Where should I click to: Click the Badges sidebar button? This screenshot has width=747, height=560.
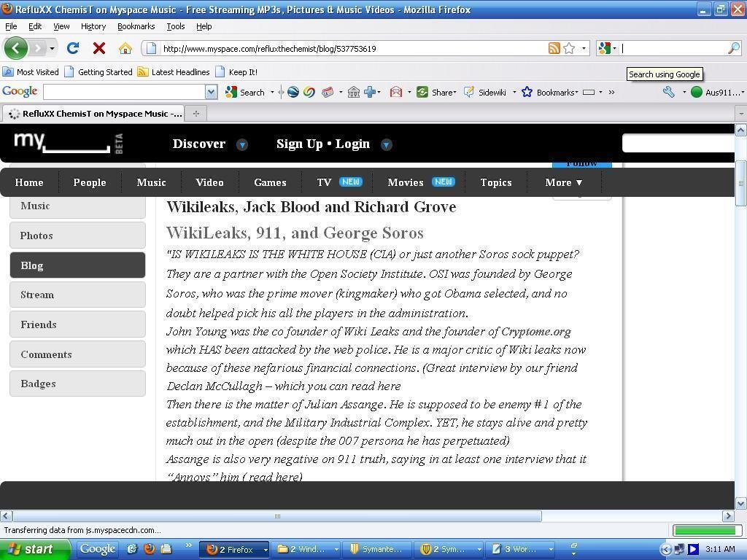[77, 384]
